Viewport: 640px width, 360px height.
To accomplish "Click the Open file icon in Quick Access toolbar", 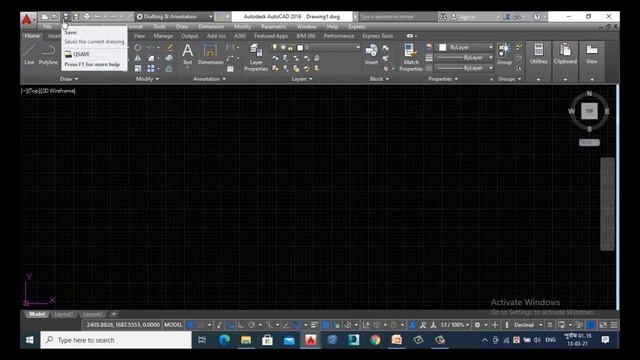I will (x=55, y=17).
